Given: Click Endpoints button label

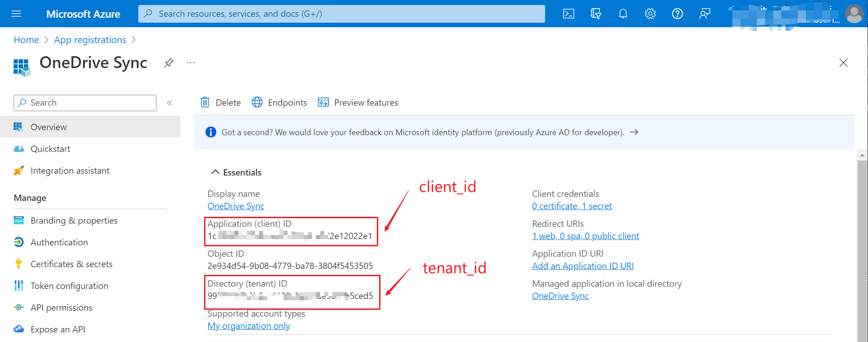Looking at the screenshot, I should 288,103.
